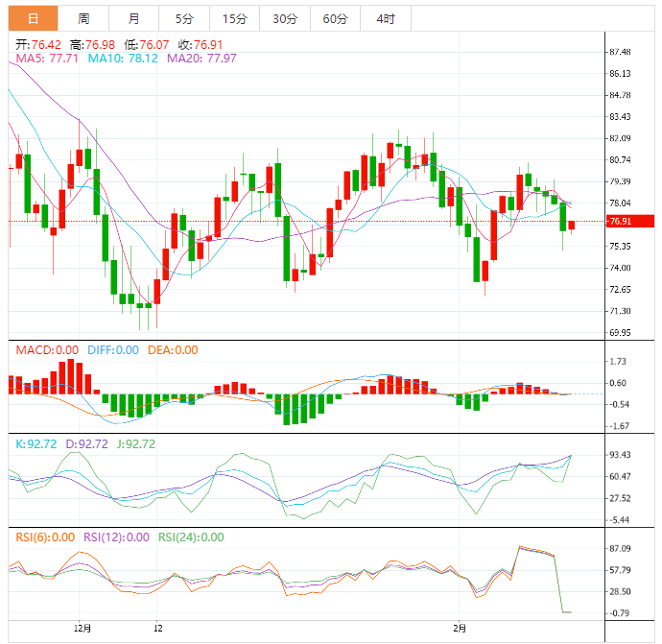Select the 日 daily chart tab

point(34,19)
